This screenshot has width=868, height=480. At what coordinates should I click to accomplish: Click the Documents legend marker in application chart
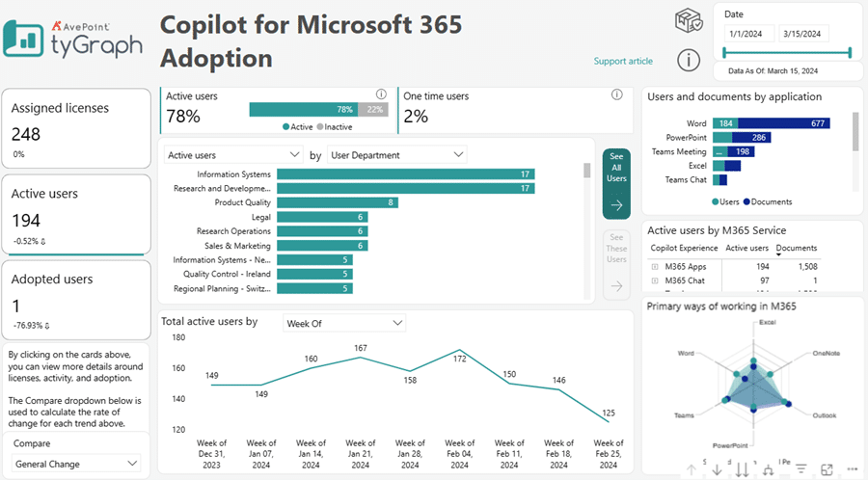pyautogui.click(x=746, y=201)
